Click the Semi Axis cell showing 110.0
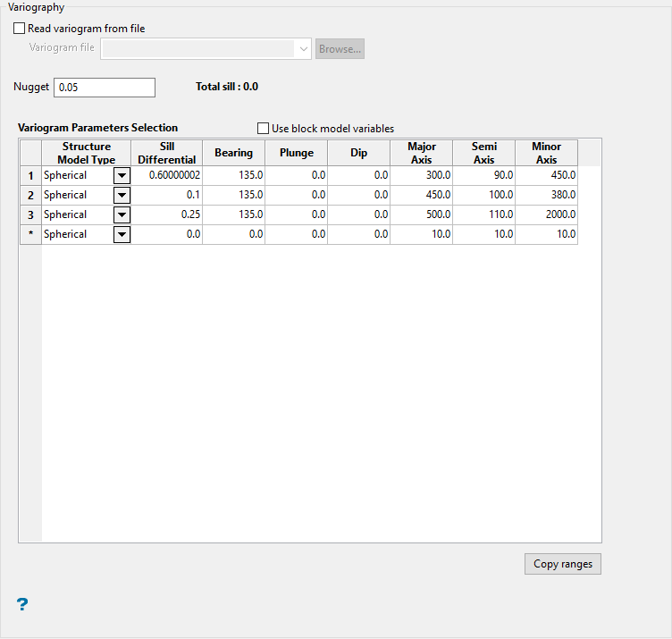Viewport: 672px width, 639px height. [x=483, y=215]
